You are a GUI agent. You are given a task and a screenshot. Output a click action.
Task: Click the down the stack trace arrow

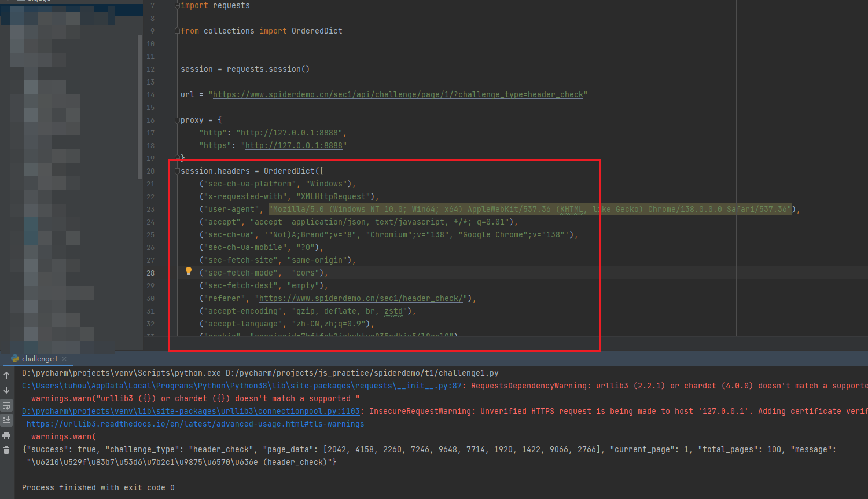[6, 390]
